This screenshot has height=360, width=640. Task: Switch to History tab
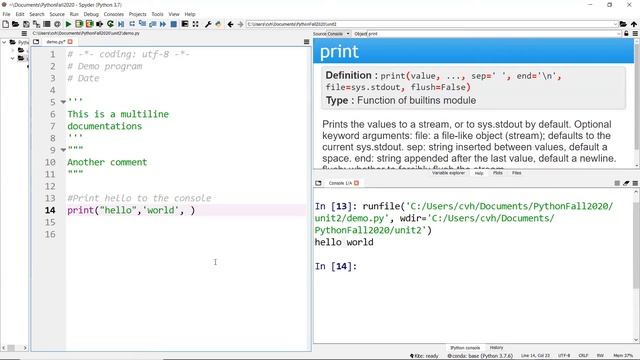click(496, 348)
